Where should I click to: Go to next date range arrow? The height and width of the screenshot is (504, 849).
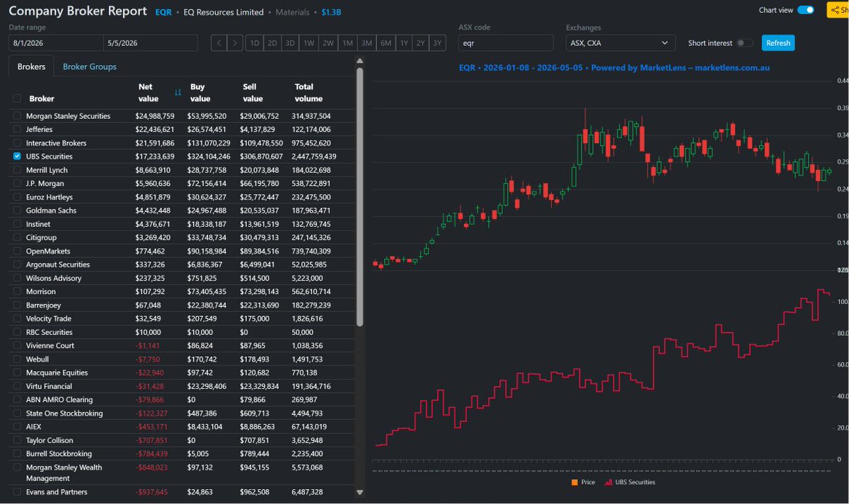pos(236,42)
